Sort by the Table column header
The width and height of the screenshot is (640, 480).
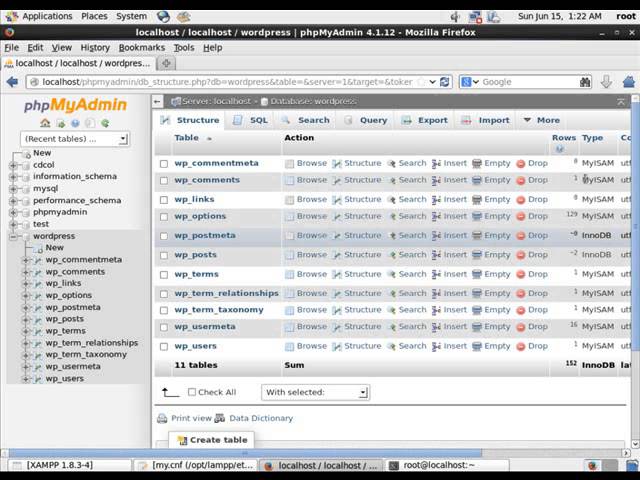[x=187, y=138]
